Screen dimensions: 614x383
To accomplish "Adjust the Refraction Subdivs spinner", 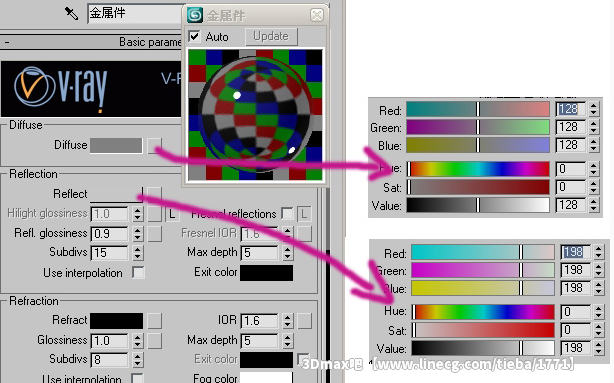I will coord(137,360).
